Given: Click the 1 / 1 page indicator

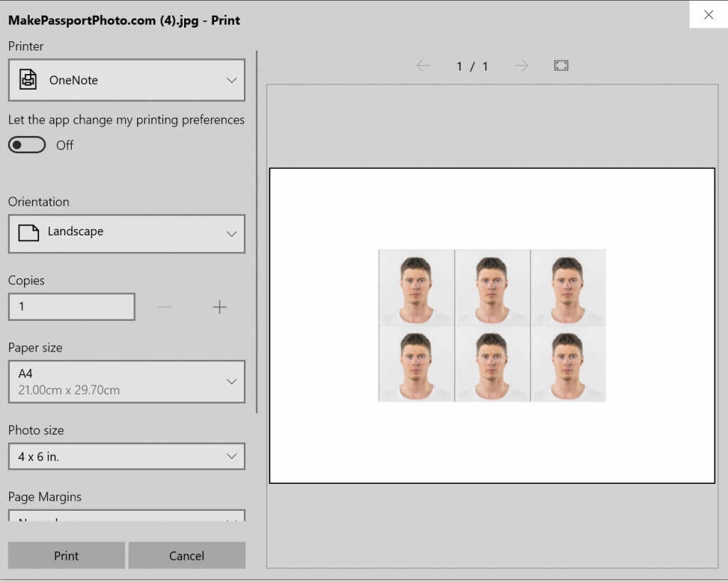Looking at the screenshot, I should point(472,65).
